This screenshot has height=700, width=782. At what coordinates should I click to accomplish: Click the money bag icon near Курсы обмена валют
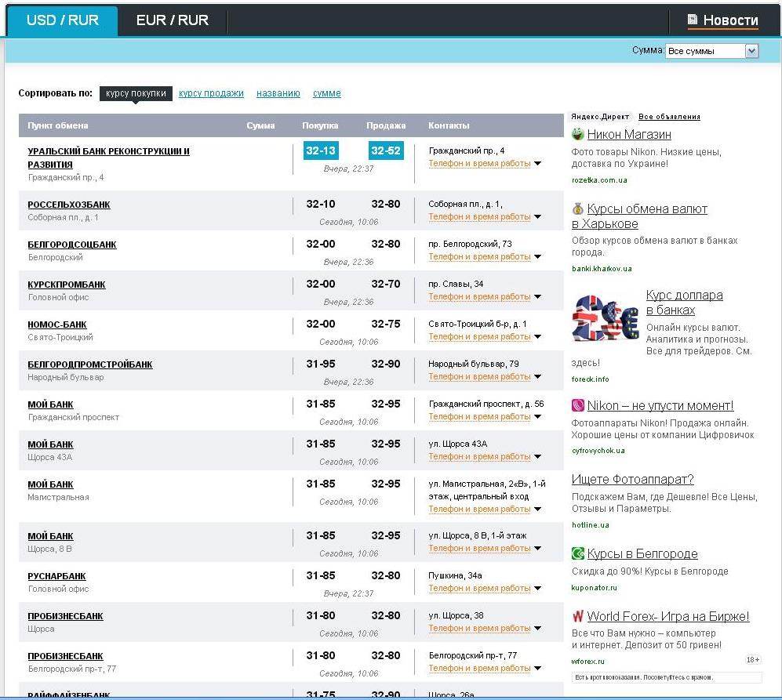[x=578, y=209]
